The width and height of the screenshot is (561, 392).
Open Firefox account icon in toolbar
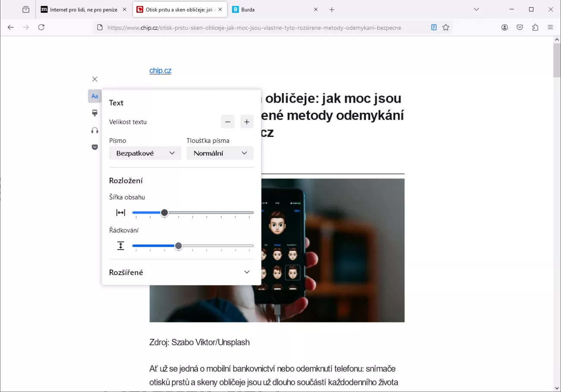(x=504, y=27)
